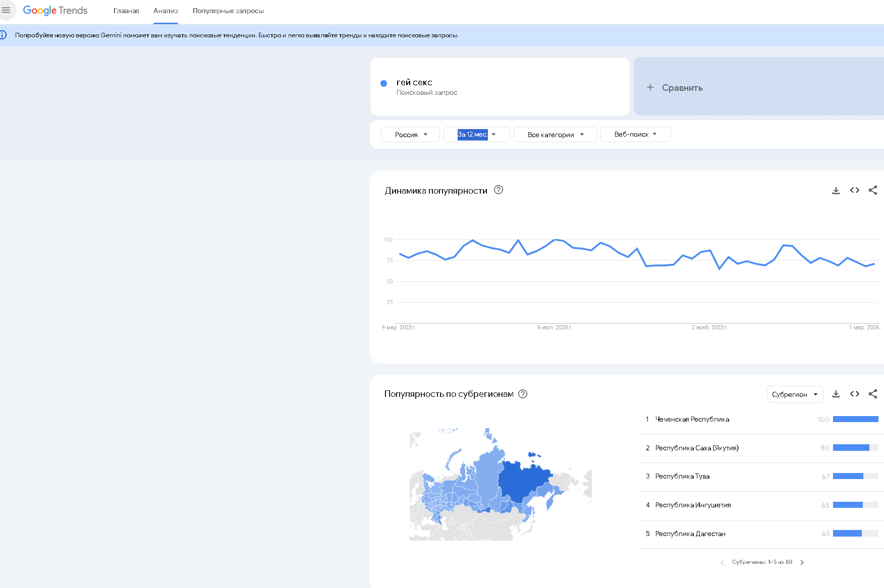
Task: Expand the Веб-поиск search type dropdown
Action: [x=635, y=135]
